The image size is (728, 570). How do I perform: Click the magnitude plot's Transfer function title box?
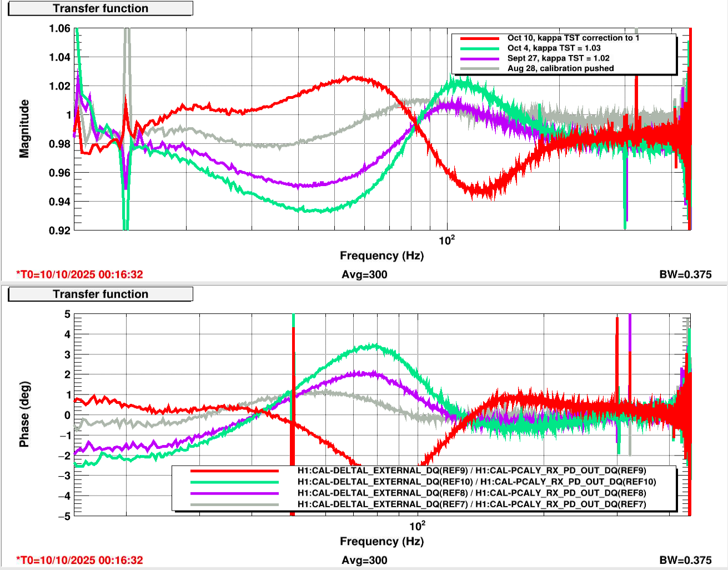click(101, 8)
